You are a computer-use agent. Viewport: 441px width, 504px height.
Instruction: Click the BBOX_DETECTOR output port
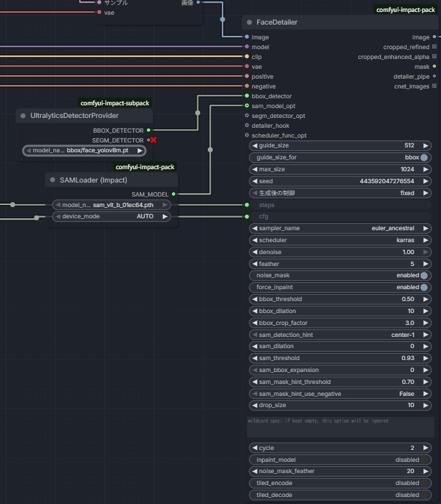click(148, 130)
